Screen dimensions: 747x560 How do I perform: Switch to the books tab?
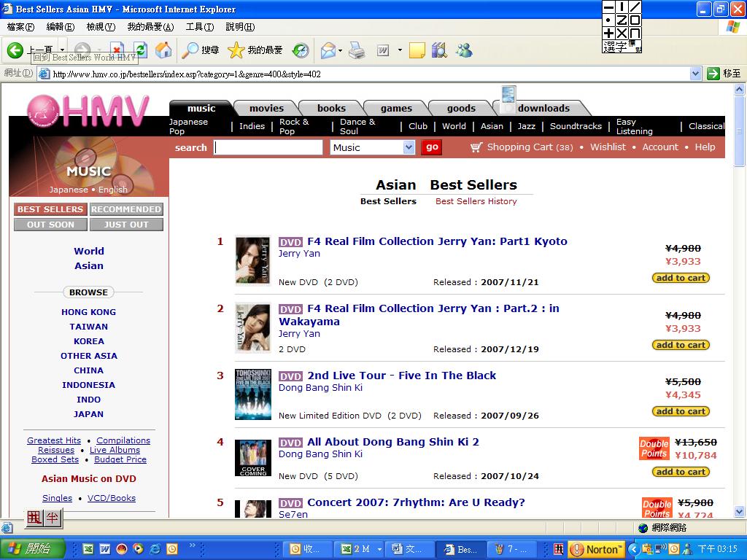(332, 108)
